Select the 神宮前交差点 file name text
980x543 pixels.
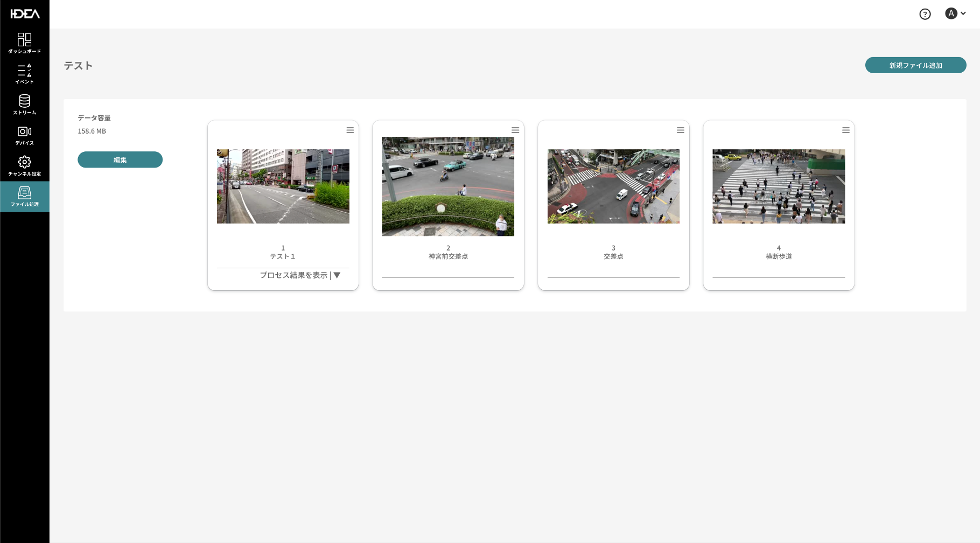(x=448, y=256)
